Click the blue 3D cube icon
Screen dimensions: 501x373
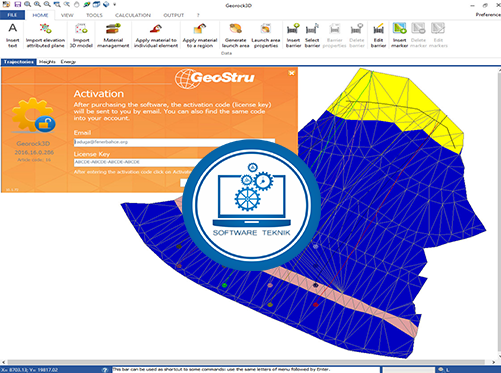pos(106,4)
